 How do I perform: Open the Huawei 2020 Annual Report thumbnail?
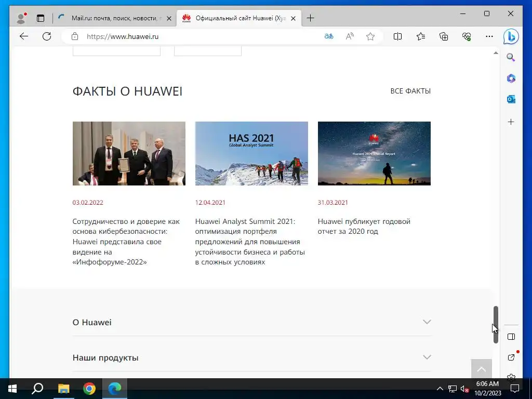click(374, 153)
